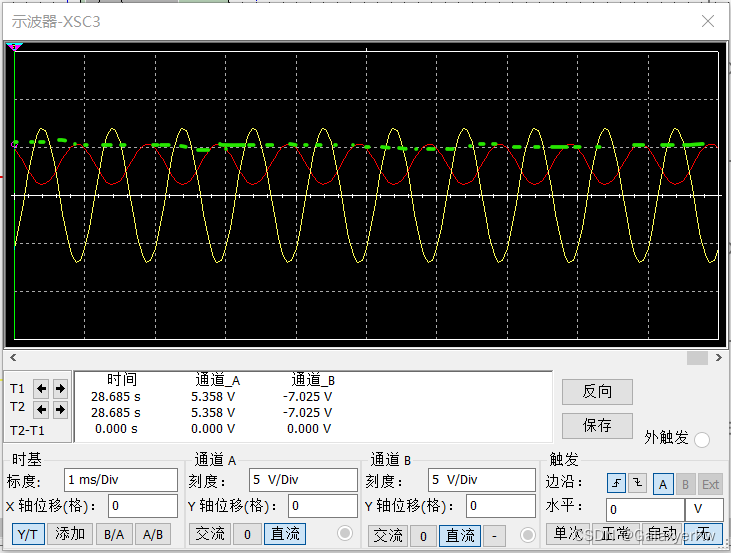Screen dimensions: 731x553
Task: Click the trigger 水平 level value field
Action: (x=645, y=509)
